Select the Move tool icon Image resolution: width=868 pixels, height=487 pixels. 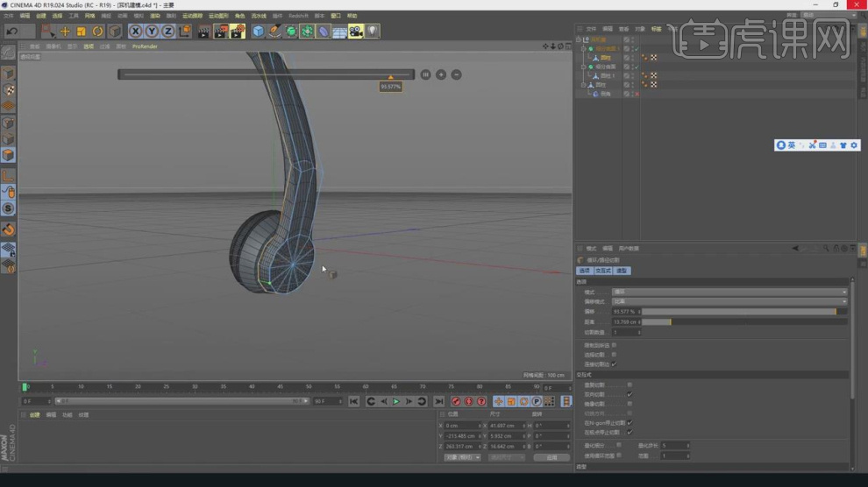[65, 32]
